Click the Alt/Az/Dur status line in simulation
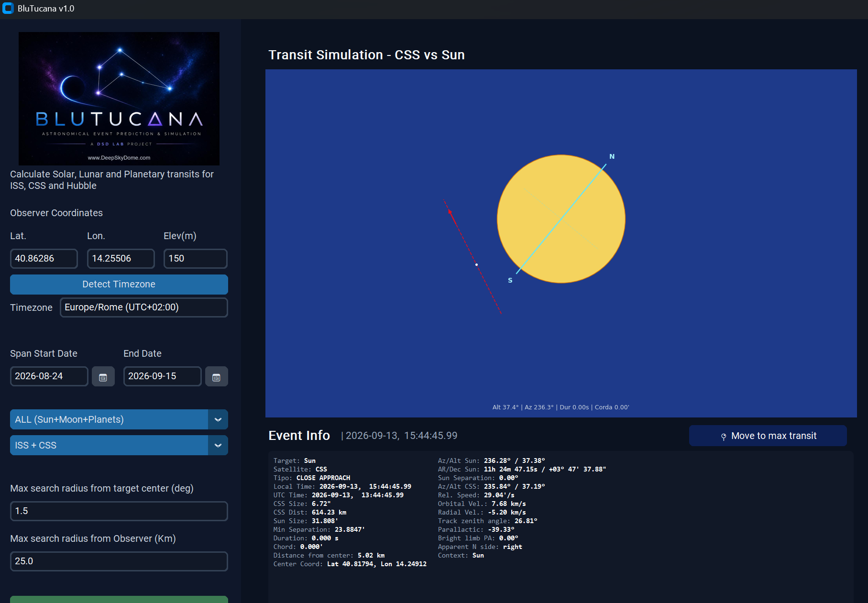Image resolution: width=868 pixels, height=603 pixels. [561, 407]
